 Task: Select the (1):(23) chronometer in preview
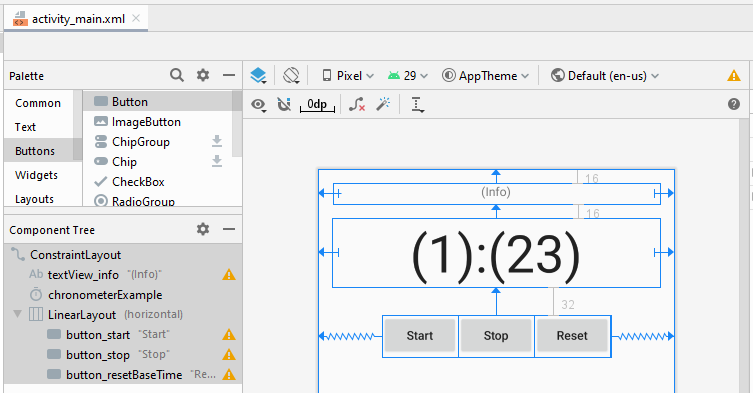(497, 253)
